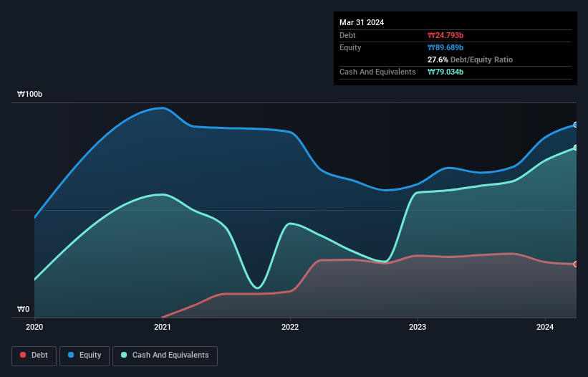This screenshot has height=377, width=588.
Task: Click the ₩89.689b equity value
Action: (x=445, y=47)
